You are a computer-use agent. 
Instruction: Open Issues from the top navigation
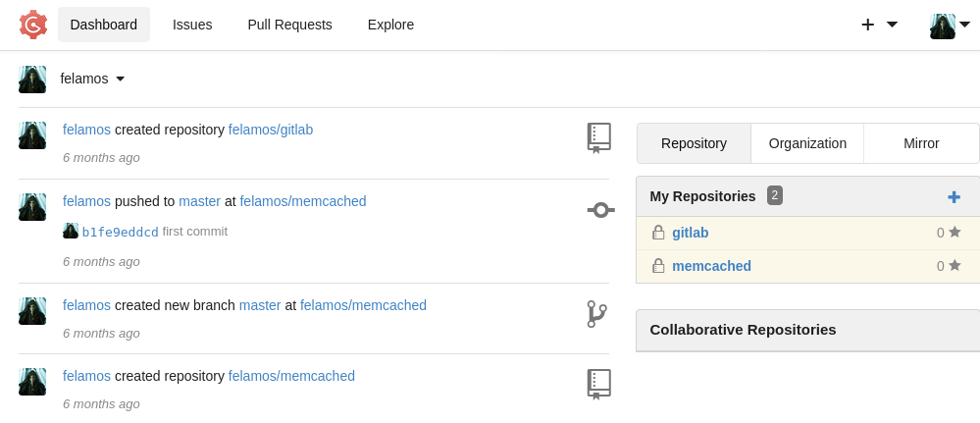tap(192, 25)
